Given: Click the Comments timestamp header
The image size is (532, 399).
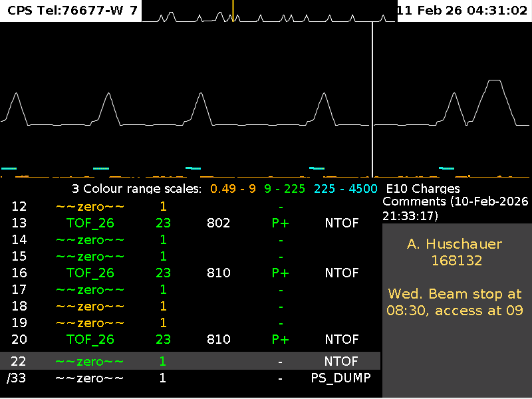Looking at the screenshot, I should [x=456, y=208].
